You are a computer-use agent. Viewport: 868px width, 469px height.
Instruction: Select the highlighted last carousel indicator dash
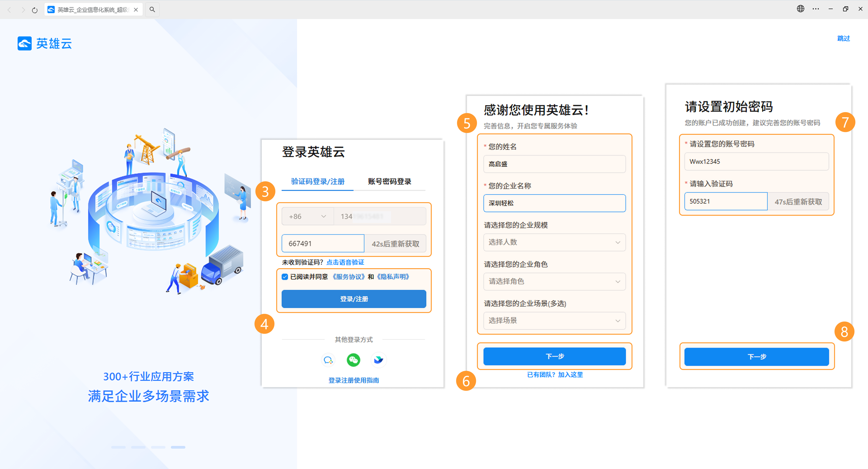pyautogui.click(x=178, y=447)
